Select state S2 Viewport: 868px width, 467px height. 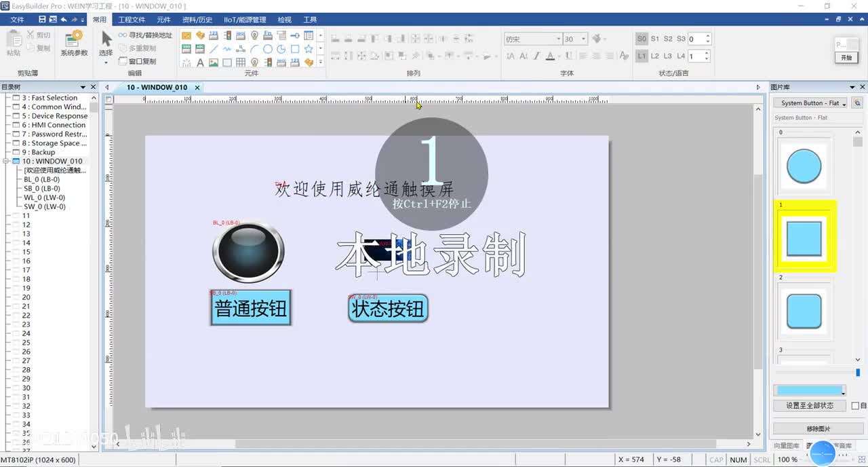668,39
